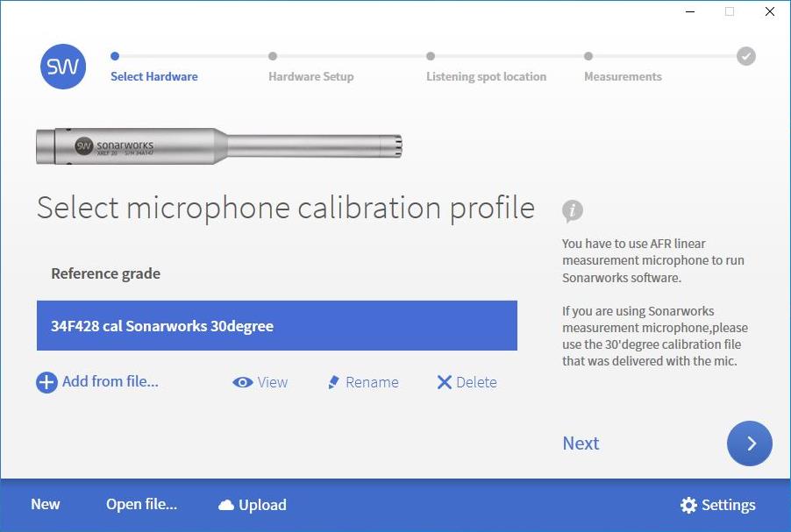791x532 pixels.
Task: Click the Upload cloud icon
Action: tap(226, 505)
